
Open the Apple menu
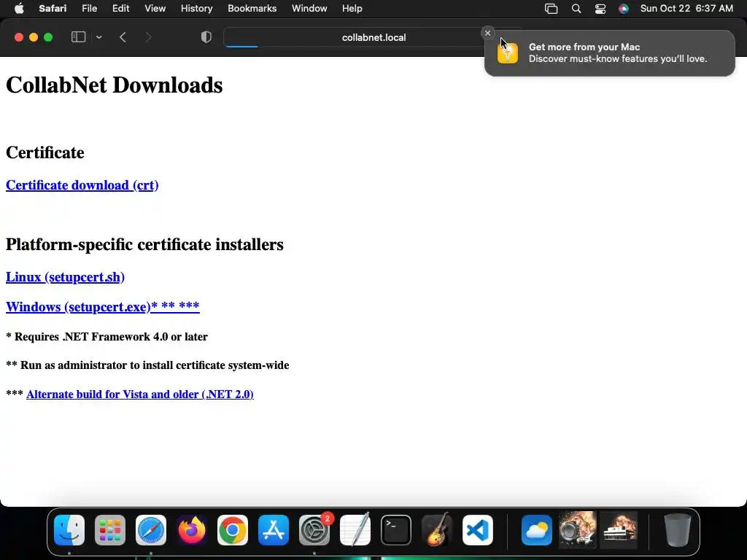click(19, 9)
